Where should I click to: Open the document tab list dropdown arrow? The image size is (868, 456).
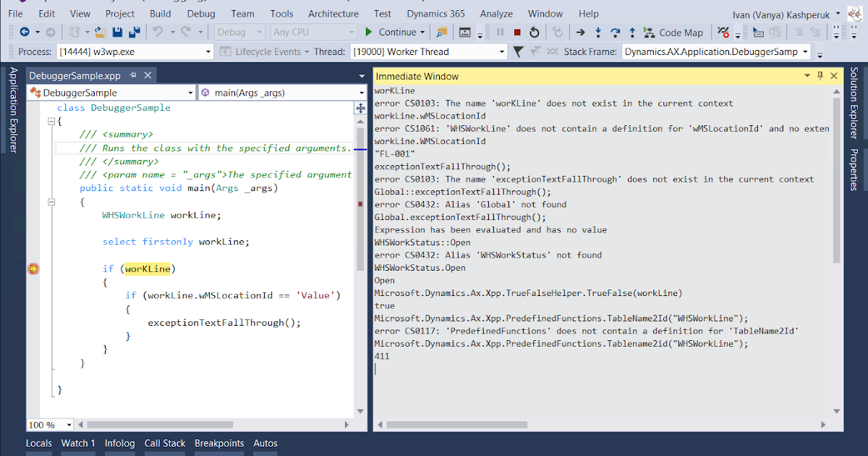tap(362, 75)
